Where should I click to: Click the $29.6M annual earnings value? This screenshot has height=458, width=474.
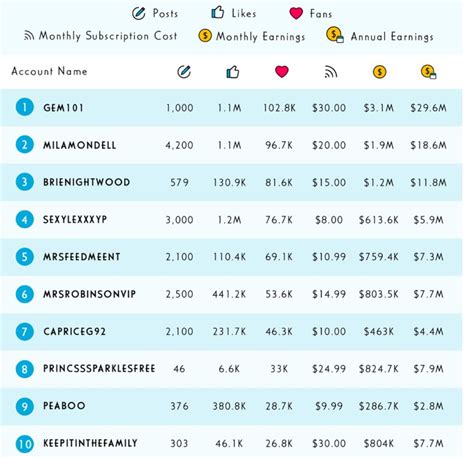click(x=428, y=108)
